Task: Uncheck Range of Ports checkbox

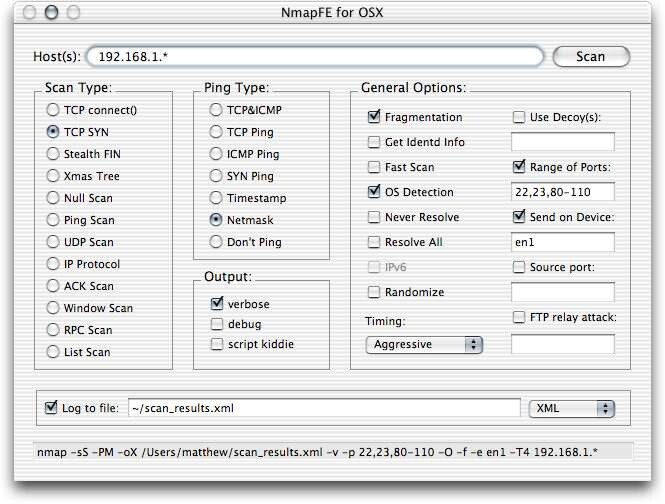Action: [x=519, y=167]
